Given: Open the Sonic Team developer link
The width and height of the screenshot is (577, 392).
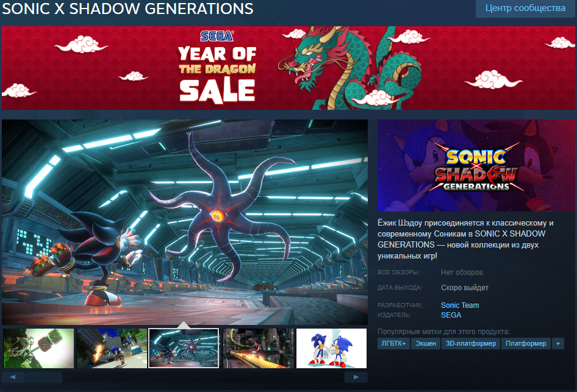Looking at the screenshot, I should click(x=460, y=305).
